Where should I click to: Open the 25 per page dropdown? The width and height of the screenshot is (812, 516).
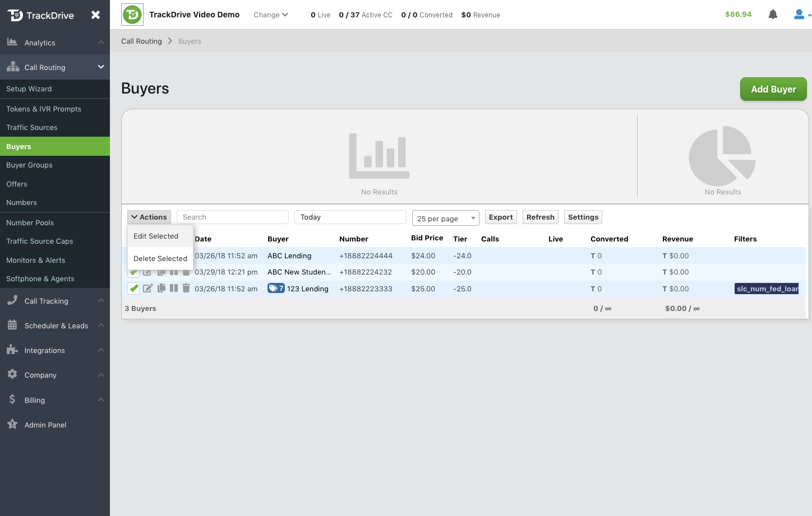point(446,218)
